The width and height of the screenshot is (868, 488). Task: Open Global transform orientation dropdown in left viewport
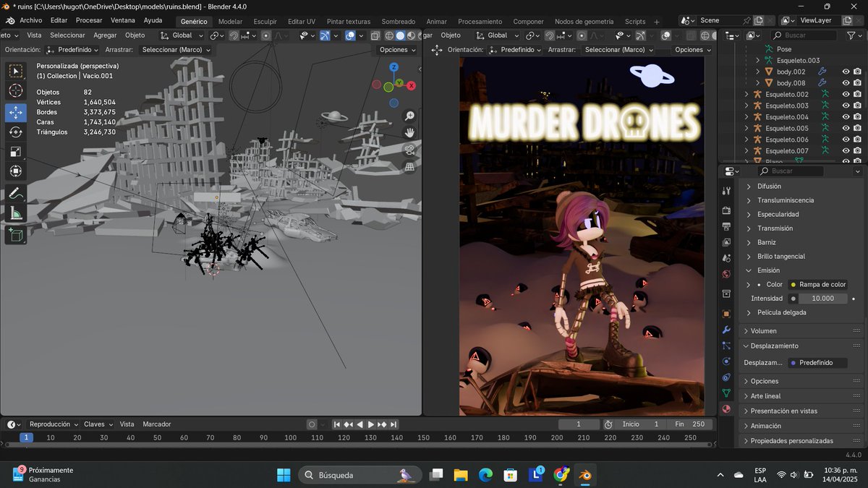(x=181, y=35)
